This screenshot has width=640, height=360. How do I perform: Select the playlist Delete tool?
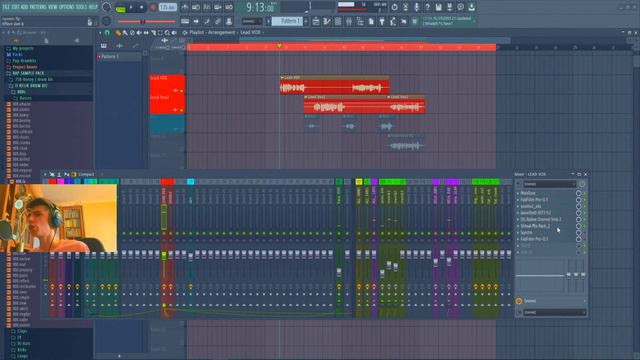click(132, 33)
